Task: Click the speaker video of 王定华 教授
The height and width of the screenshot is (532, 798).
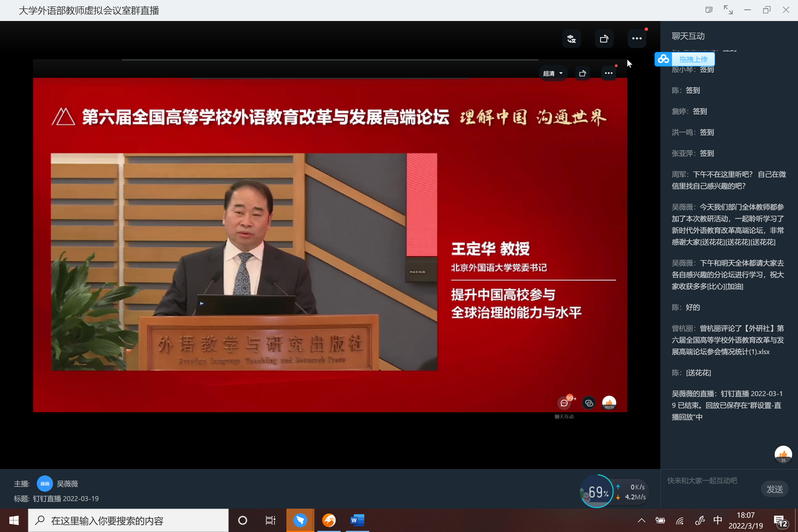Action: (244, 262)
